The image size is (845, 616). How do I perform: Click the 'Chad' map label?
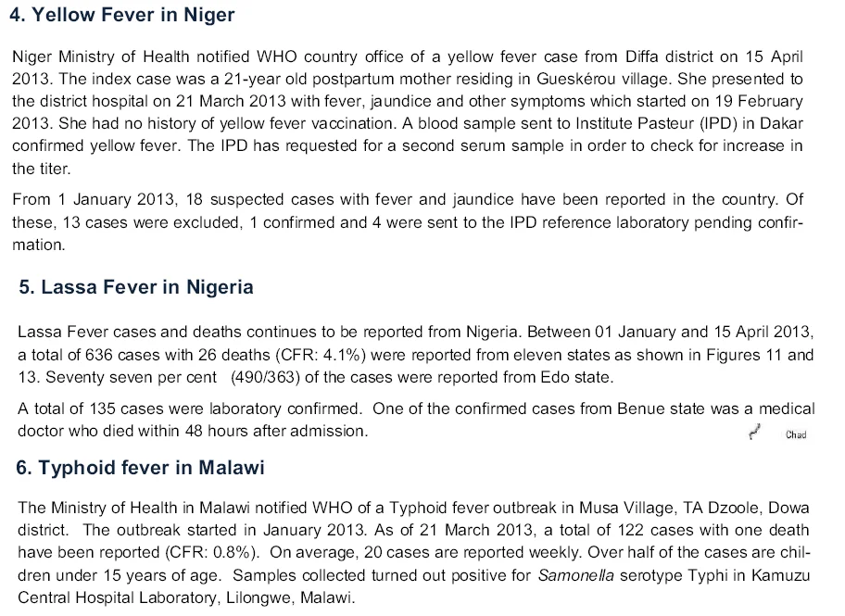796,435
